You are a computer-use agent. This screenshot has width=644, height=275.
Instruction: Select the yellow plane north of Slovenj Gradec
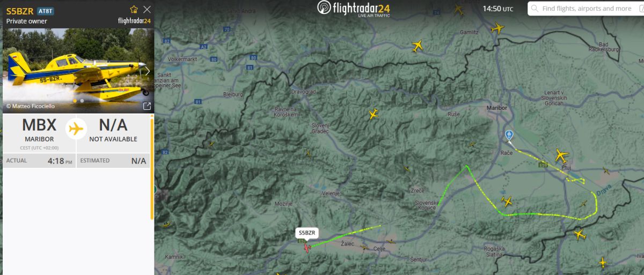coord(374,114)
